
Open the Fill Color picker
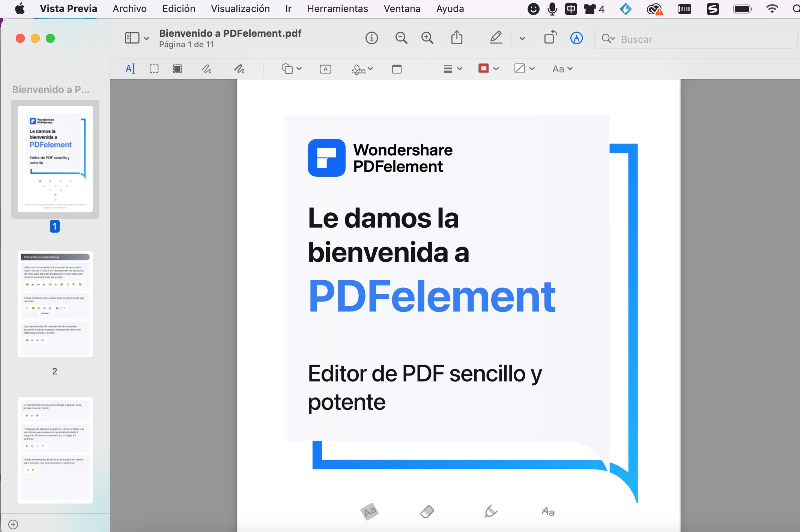click(524, 69)
